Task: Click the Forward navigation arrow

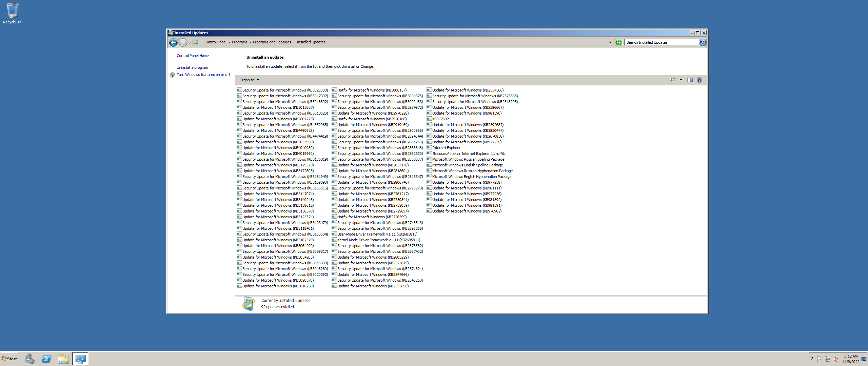Action: (183, 42)
